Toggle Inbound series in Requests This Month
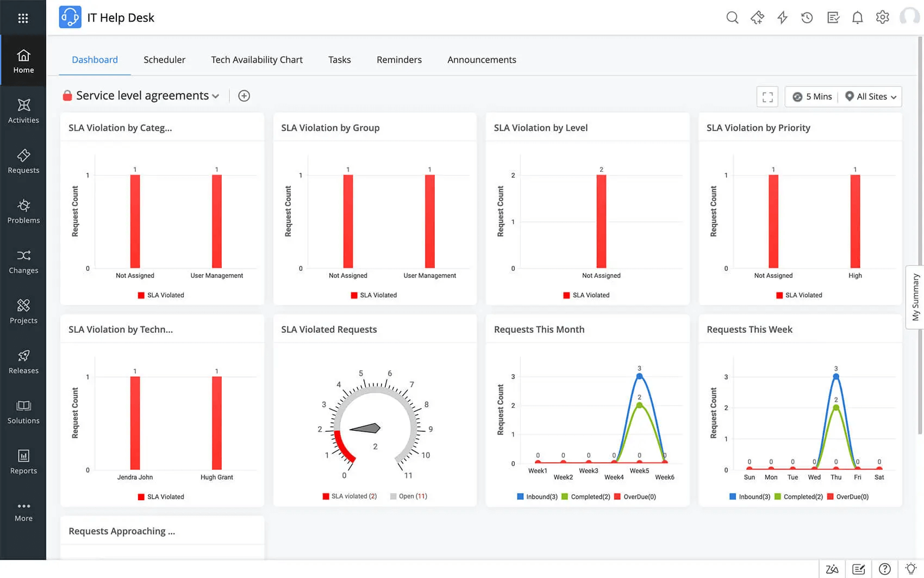The width and height of the screenshot is (924, 578). [537, 497]
